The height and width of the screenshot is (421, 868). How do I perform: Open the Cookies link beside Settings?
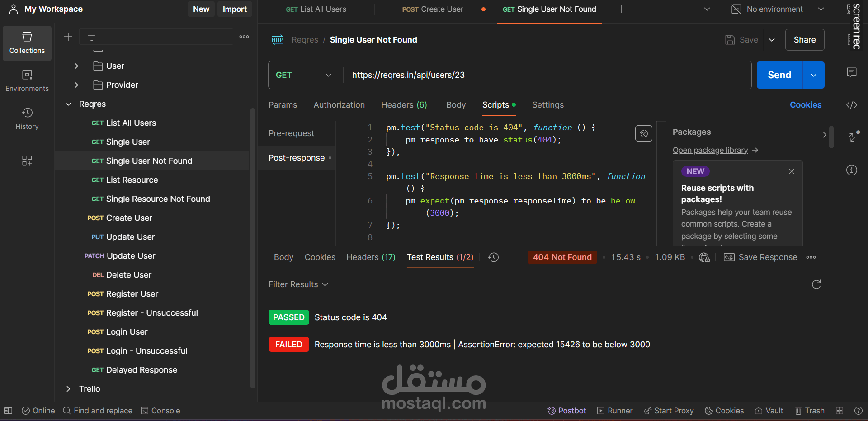point(806,105)
